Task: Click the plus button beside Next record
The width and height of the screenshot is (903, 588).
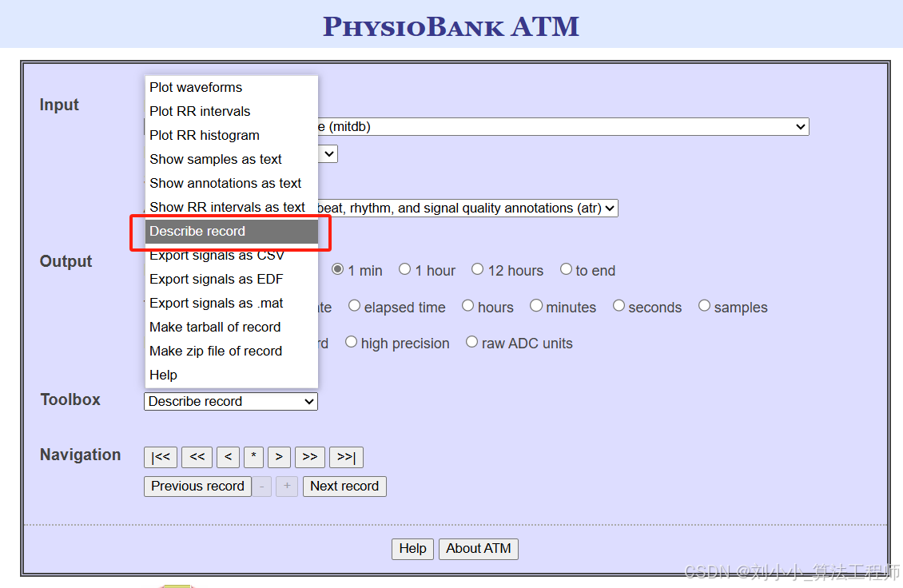Action: click(287, 487)
